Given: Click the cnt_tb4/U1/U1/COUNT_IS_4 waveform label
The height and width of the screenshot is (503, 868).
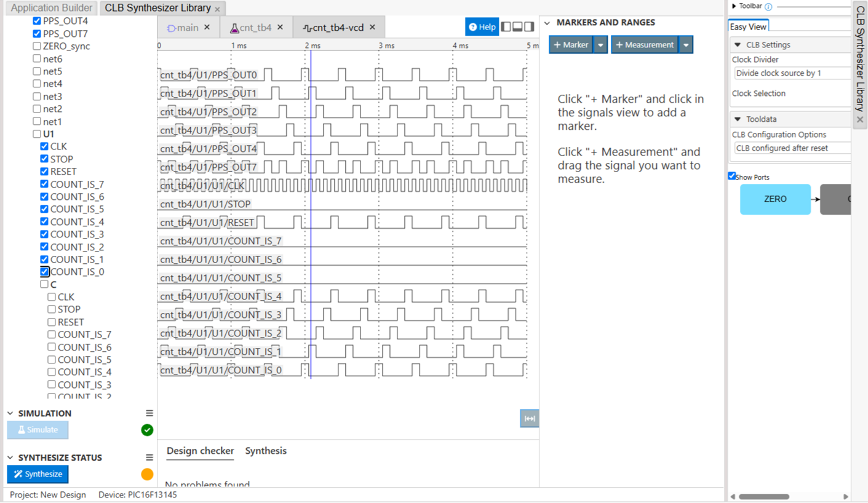Looking at the screenshot, I should [x=221, y=296].
